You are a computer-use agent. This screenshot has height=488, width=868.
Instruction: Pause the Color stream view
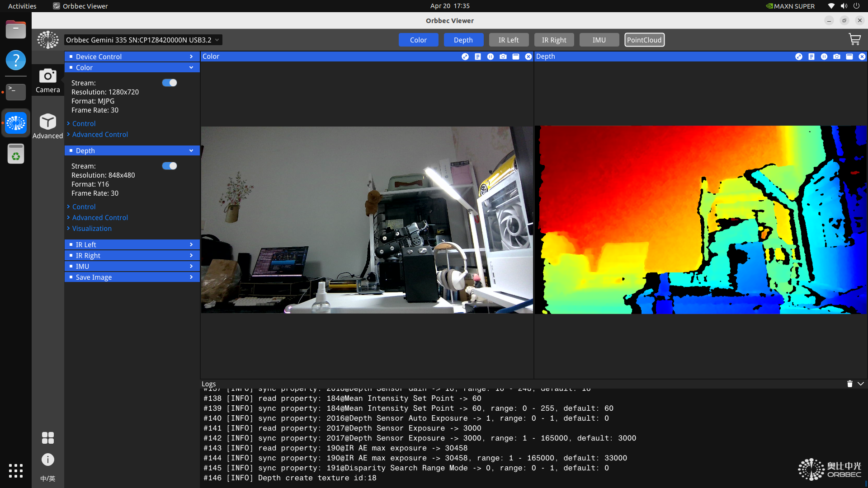(491, 56)
